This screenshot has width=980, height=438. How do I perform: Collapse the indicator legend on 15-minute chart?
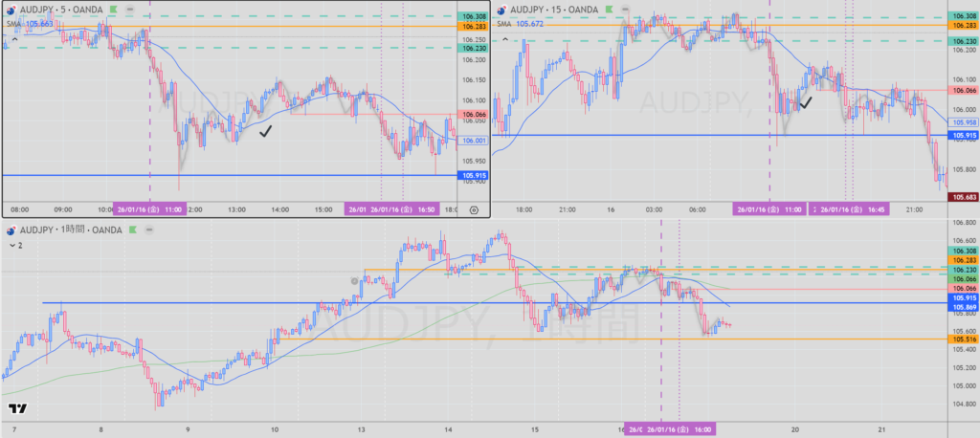click(x=504, y=39)
